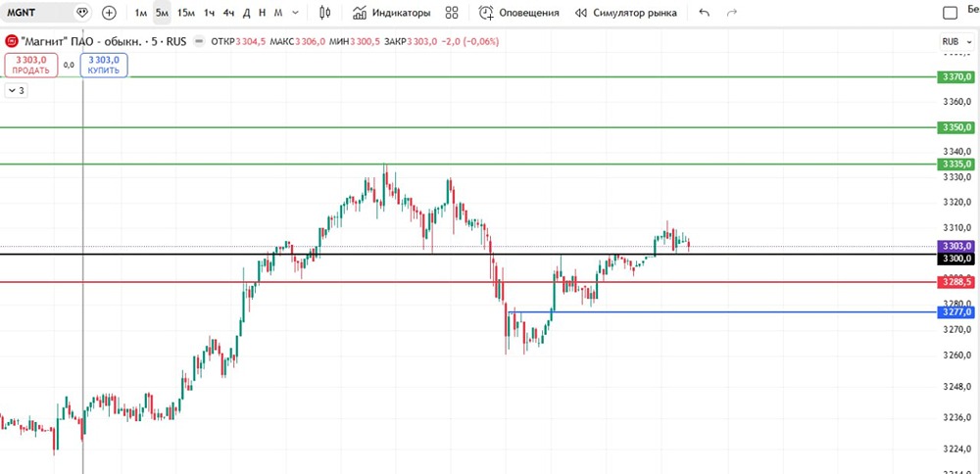
Task: Open the candlestick chart type selector
Action: coord(324,13)
